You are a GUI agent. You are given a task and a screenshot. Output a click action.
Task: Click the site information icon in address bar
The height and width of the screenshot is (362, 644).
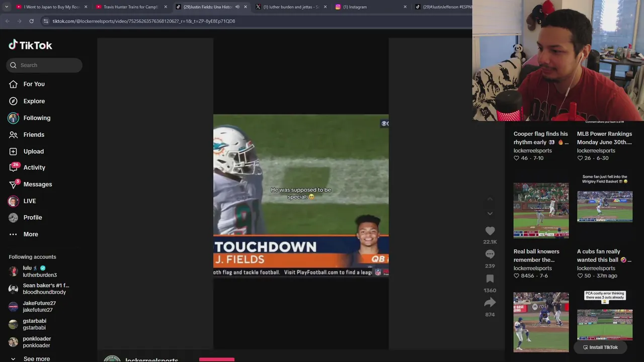coord(46,21)
